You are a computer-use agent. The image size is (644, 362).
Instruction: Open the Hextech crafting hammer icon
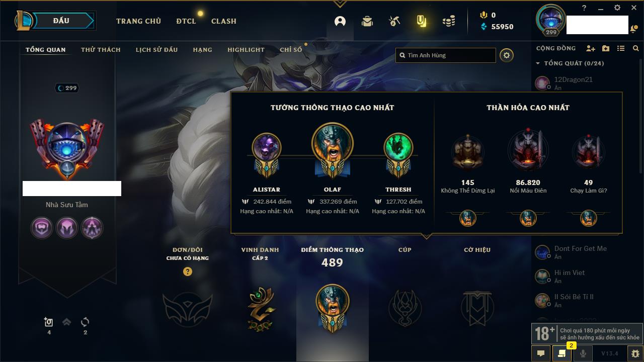[394, 21]
